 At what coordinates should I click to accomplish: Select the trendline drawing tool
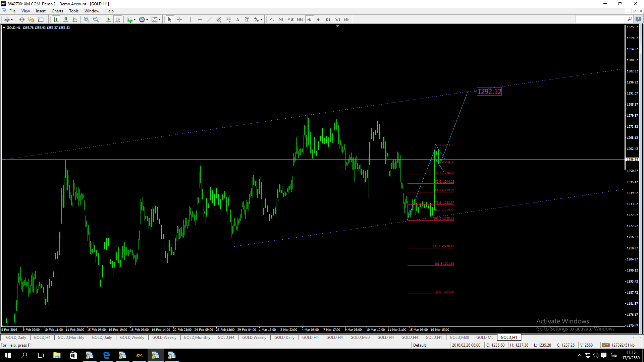coord(209,19)
